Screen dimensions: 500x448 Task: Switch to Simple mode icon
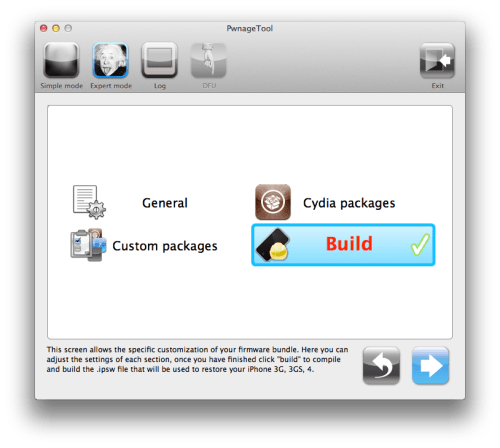(x=61, y=60)
